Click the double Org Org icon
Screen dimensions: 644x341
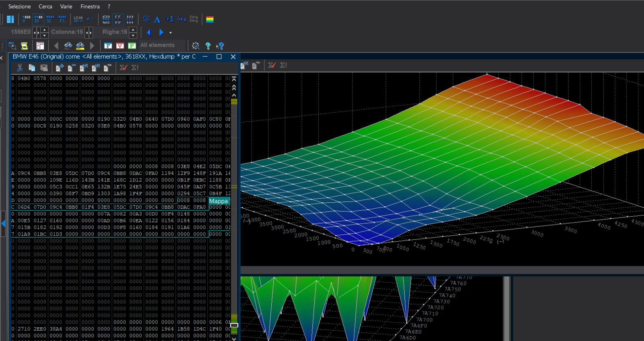tap(194, 19)
